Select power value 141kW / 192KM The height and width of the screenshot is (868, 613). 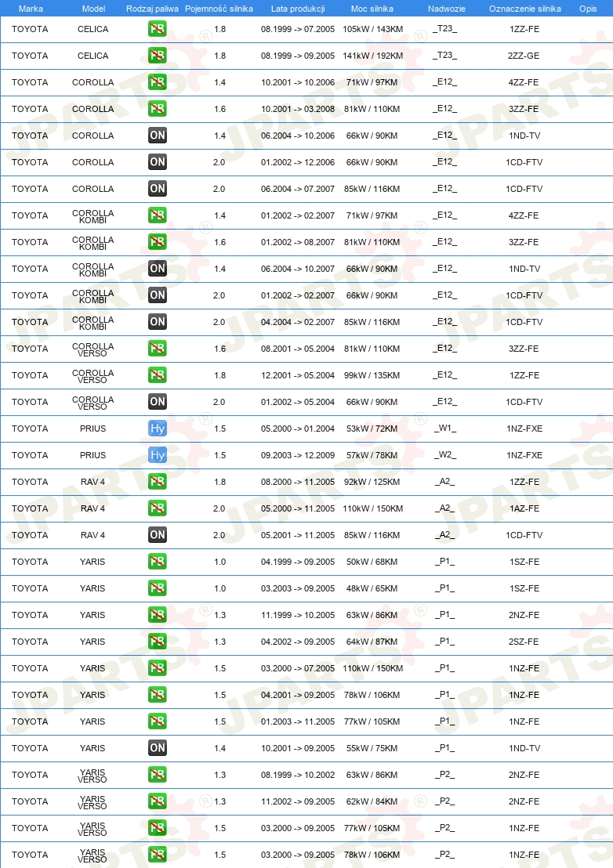[372, 56]
